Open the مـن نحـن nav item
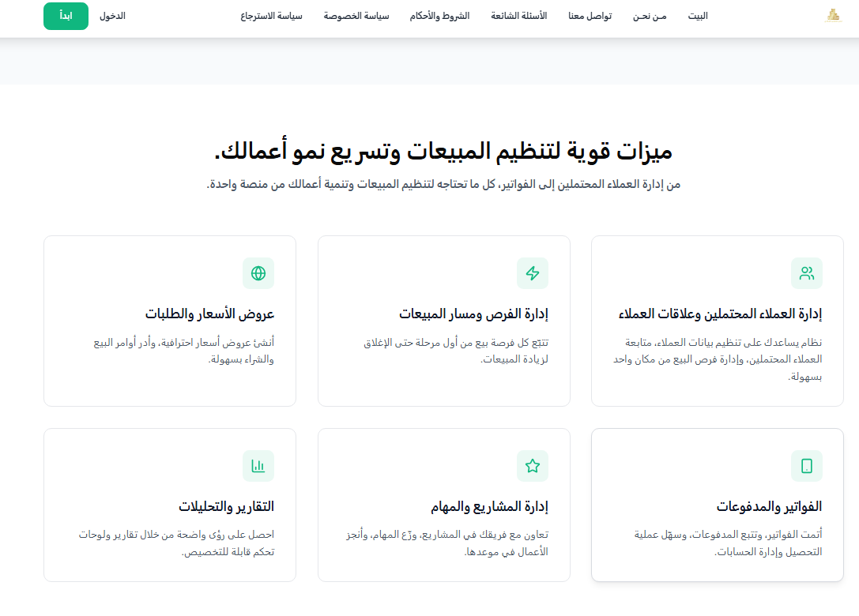Viewport: 859px width, 616px height. pos(650,16)
